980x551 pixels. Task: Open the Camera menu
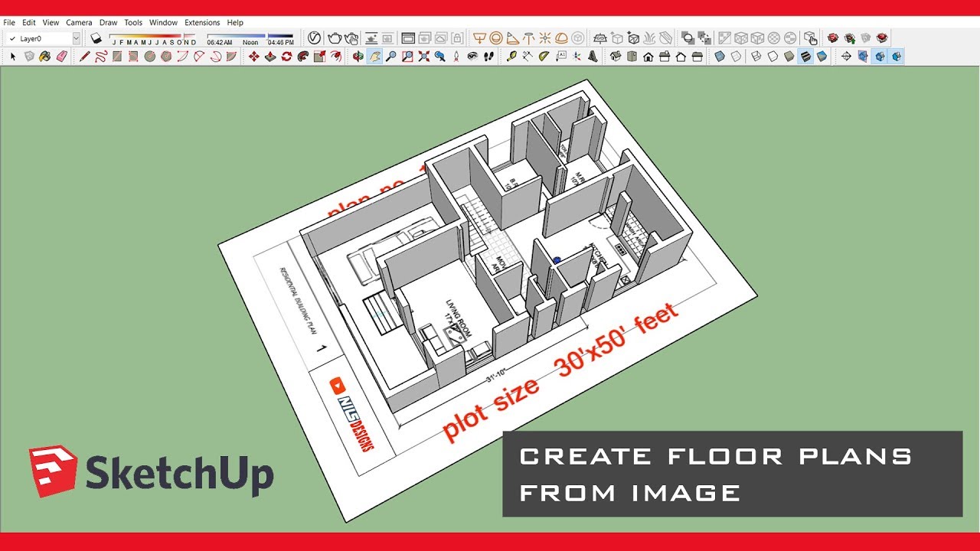(79, 23)
